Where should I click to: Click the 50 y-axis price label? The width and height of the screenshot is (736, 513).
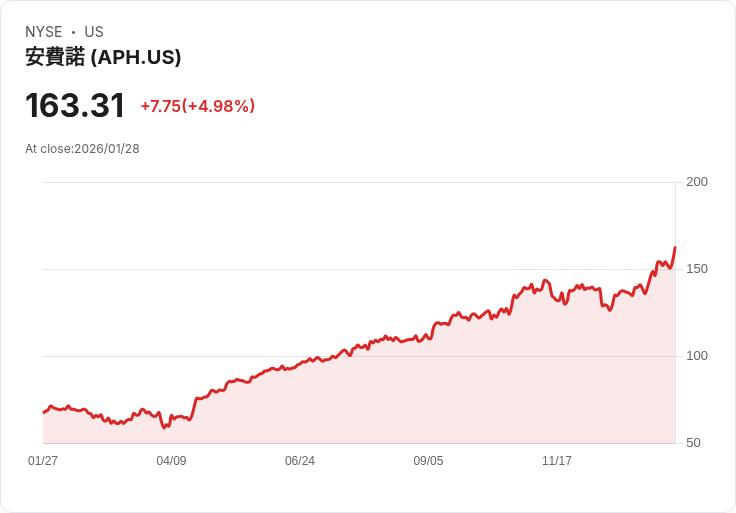694,443
